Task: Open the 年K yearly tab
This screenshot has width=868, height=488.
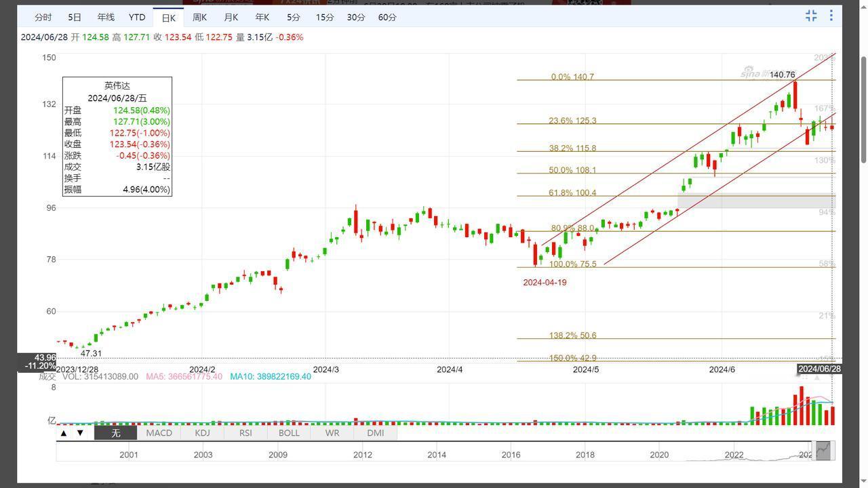Action: (262, 17)
